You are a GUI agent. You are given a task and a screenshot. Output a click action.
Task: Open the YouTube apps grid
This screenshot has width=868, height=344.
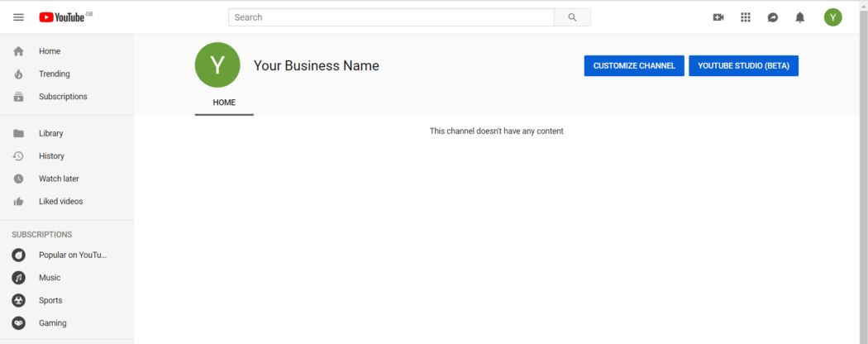[746, 17]
